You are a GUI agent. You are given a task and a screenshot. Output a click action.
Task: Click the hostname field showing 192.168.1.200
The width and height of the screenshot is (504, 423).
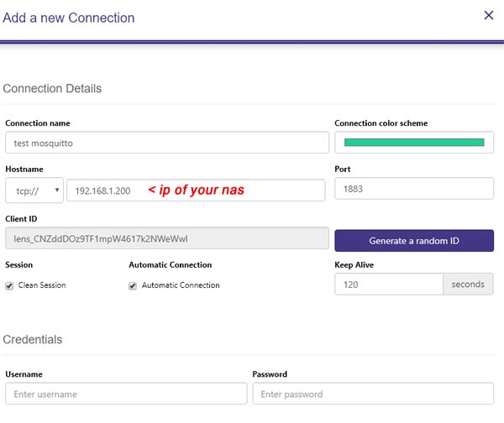(196, 191)
